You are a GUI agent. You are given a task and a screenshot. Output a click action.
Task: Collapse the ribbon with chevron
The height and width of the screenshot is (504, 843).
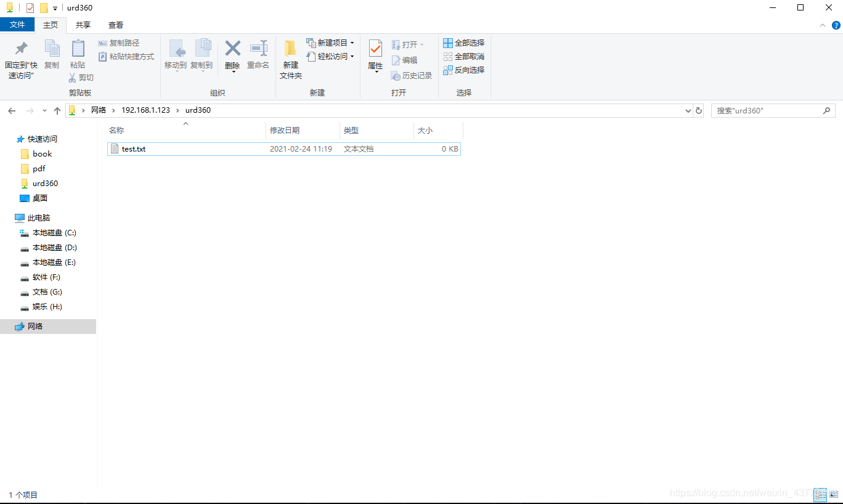[823, 25]
